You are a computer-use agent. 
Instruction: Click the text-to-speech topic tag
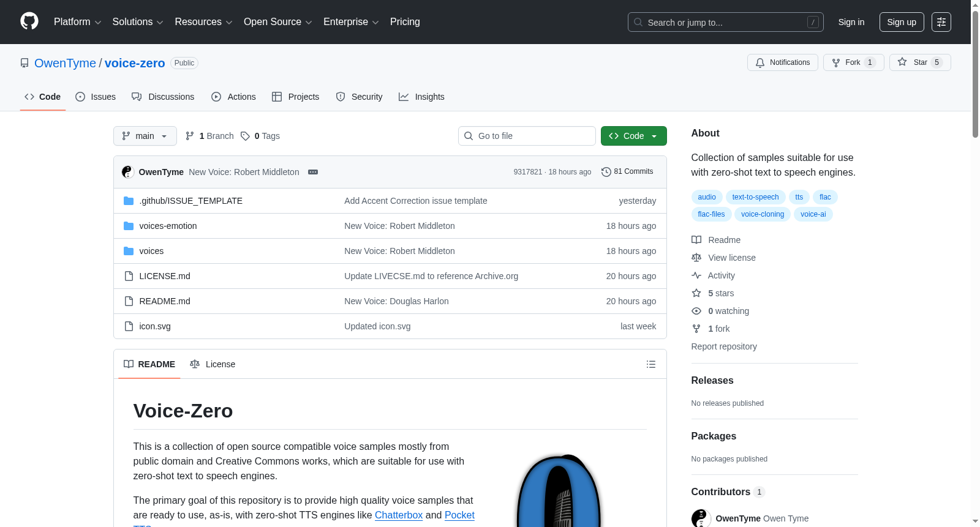(x=755, y=197)
